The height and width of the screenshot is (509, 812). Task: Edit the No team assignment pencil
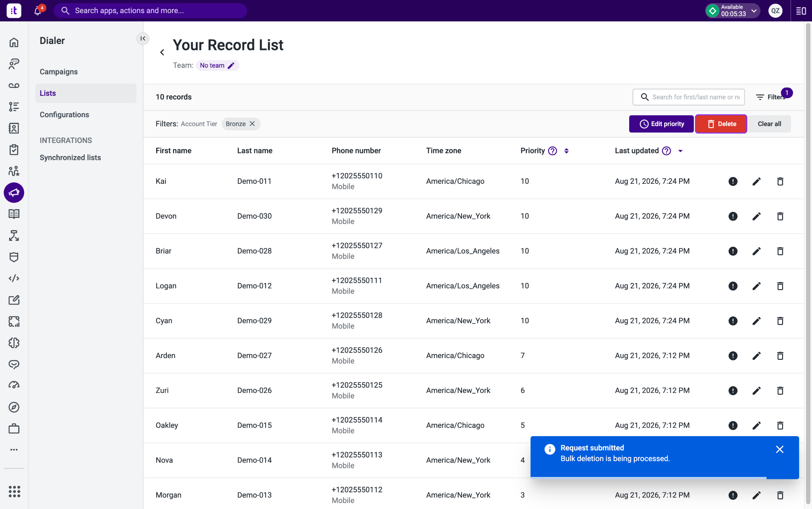point(231,66)
